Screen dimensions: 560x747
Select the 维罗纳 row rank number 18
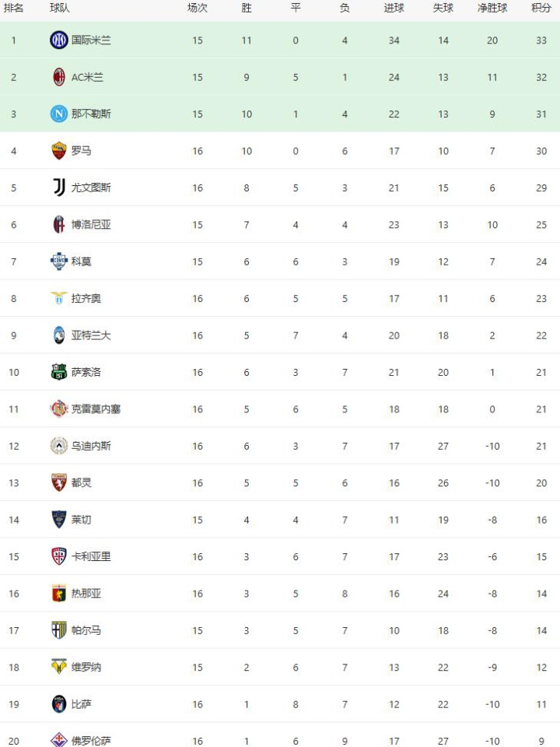tap(14, 667)
